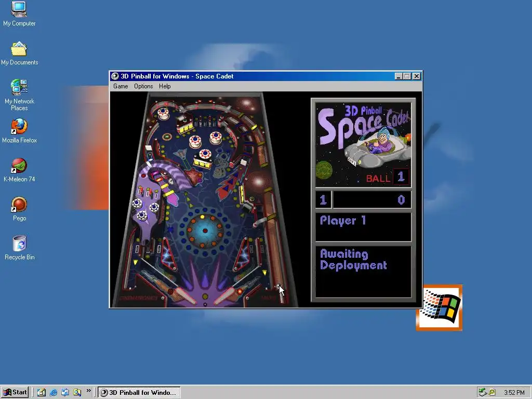Screen dimensions: 532x399
Task: Select the My Documents desktop icon
Action: pos(19,54)
